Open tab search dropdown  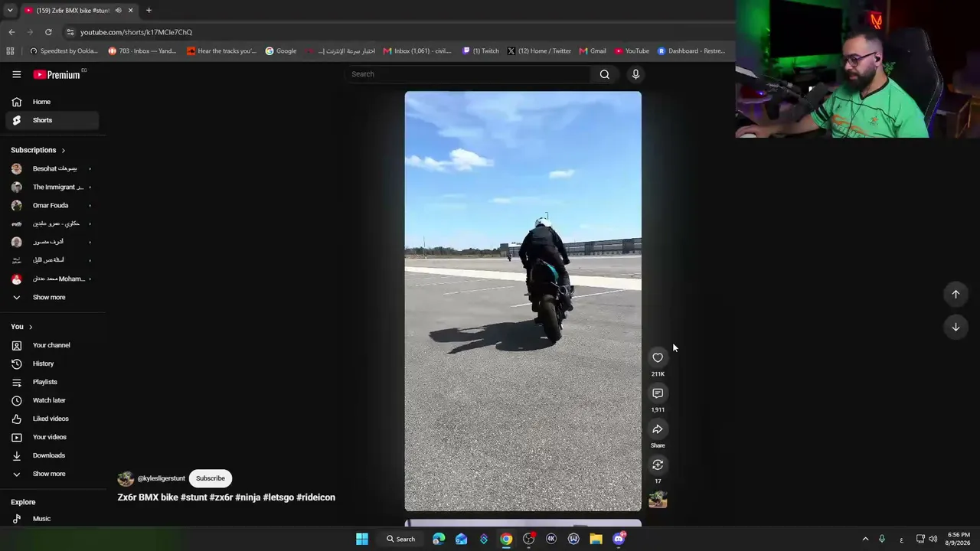pyautogui.click(x=9, y=10)
